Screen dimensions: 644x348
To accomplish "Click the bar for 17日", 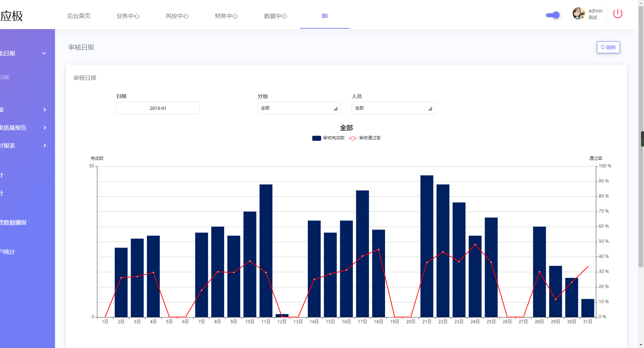I will (362, 254).
